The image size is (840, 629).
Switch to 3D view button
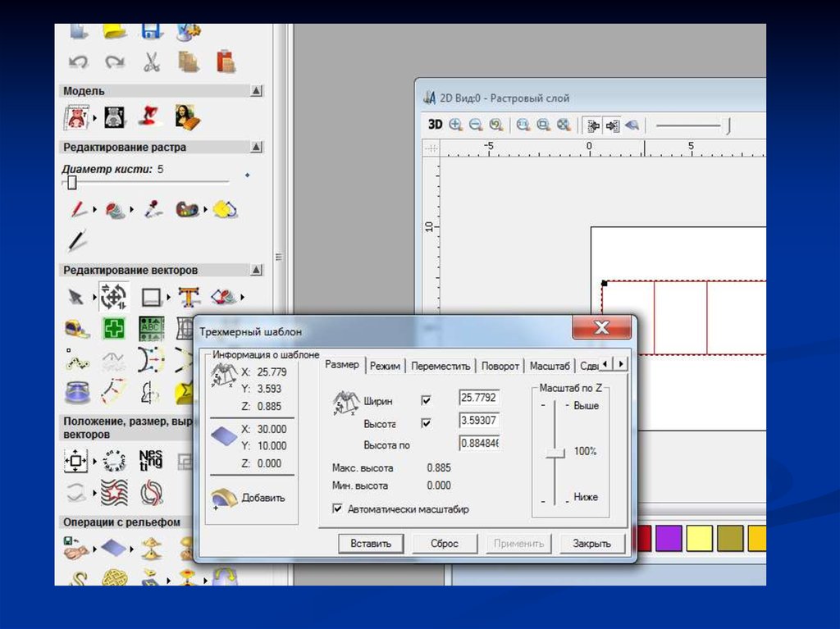coord(435,125)
